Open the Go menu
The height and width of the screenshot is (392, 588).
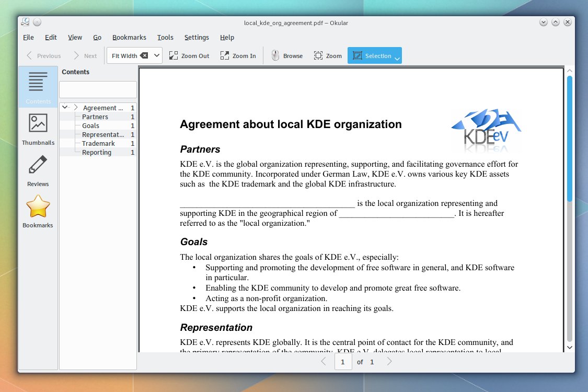pyautogui.click(x=97, y=38)
